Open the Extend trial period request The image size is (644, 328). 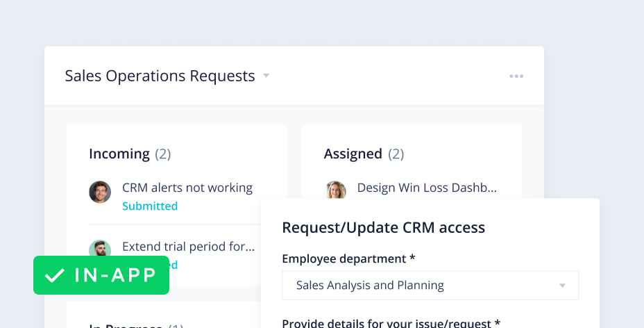coord(188,246)
